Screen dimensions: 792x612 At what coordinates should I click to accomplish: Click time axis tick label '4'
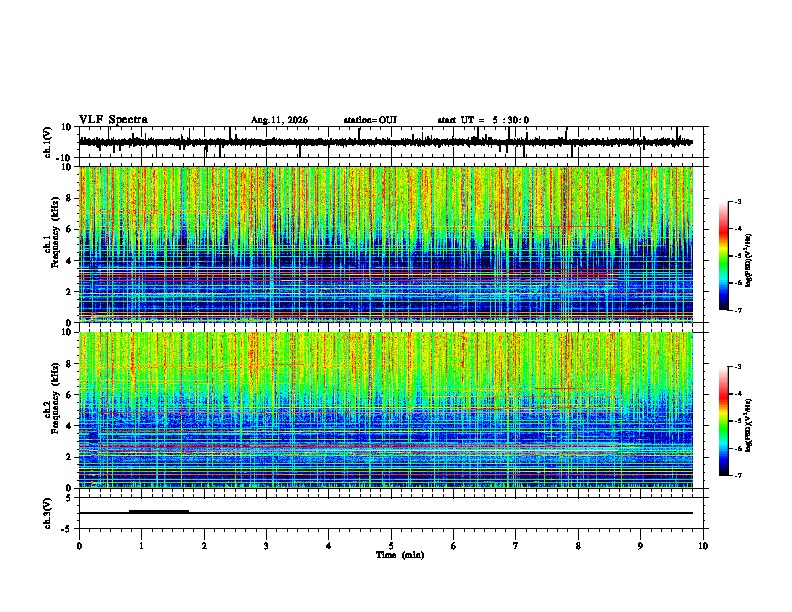[329, 546]
